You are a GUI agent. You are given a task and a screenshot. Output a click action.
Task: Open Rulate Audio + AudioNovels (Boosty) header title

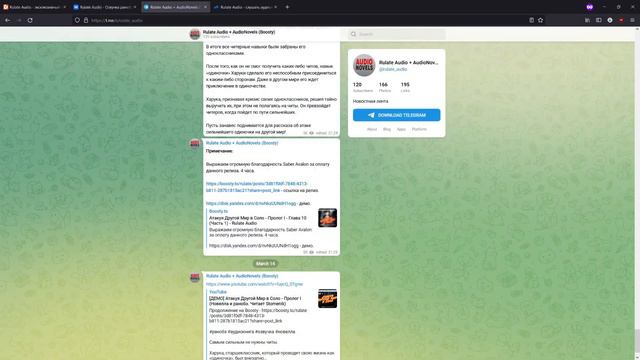239,32
